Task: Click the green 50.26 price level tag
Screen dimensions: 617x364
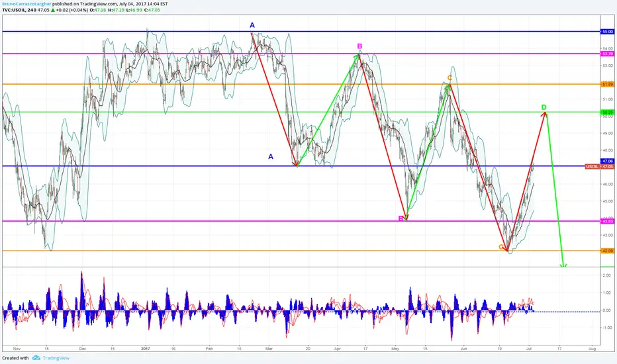Action: click(607, 112)
